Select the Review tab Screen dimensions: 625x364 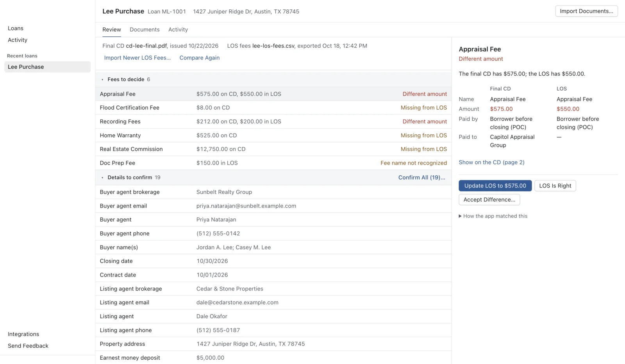pos(112,30)
